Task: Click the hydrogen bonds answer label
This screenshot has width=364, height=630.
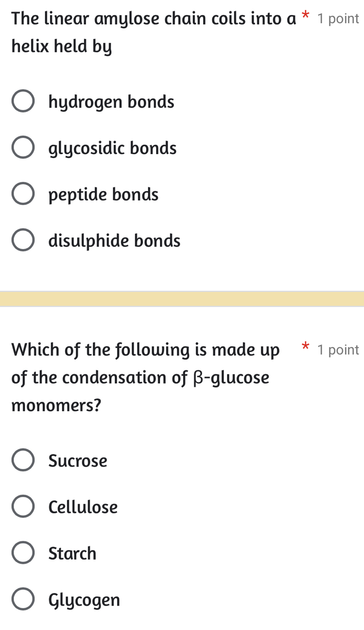Action: click(x=111, y=101)
